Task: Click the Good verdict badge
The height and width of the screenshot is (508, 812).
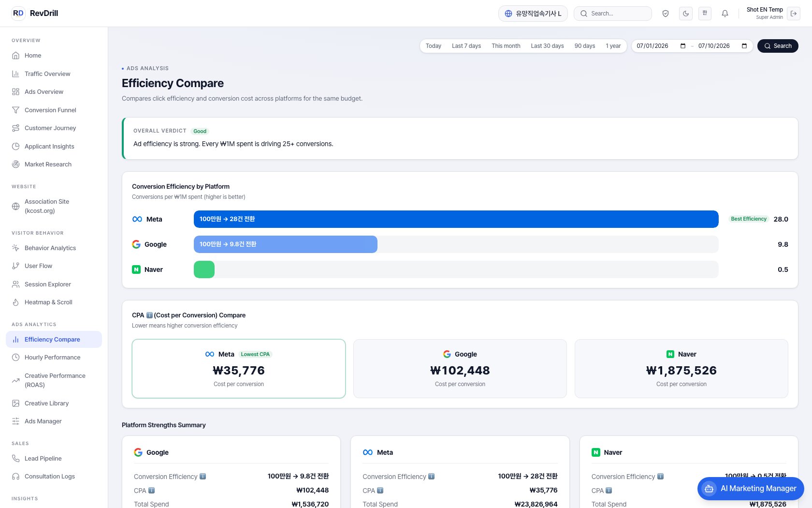Action: tap(200, 131)
